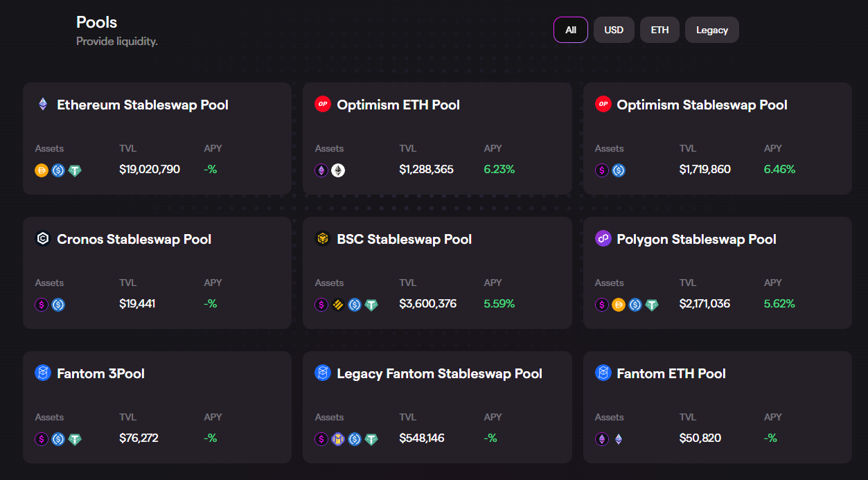Click the $2,171,036 TVL value
Screen dimensions: 868x480
click(x=705, y=304)
